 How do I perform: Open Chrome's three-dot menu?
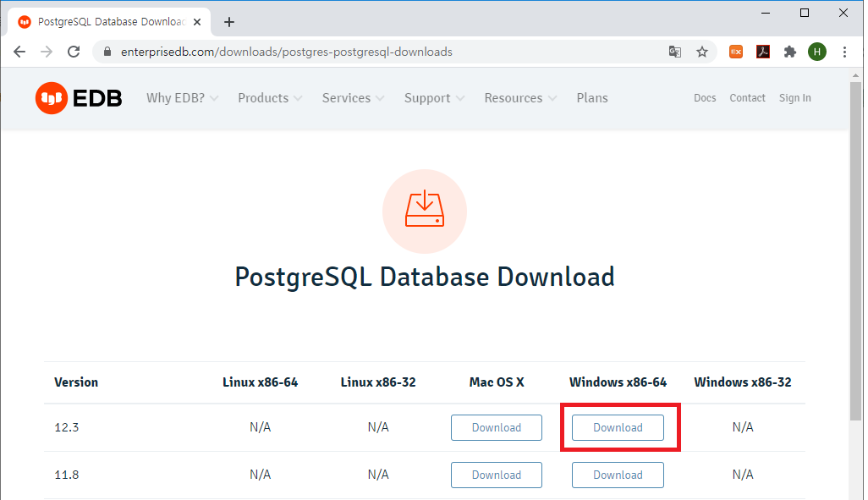pyautogui.click(x=844, y=52)
